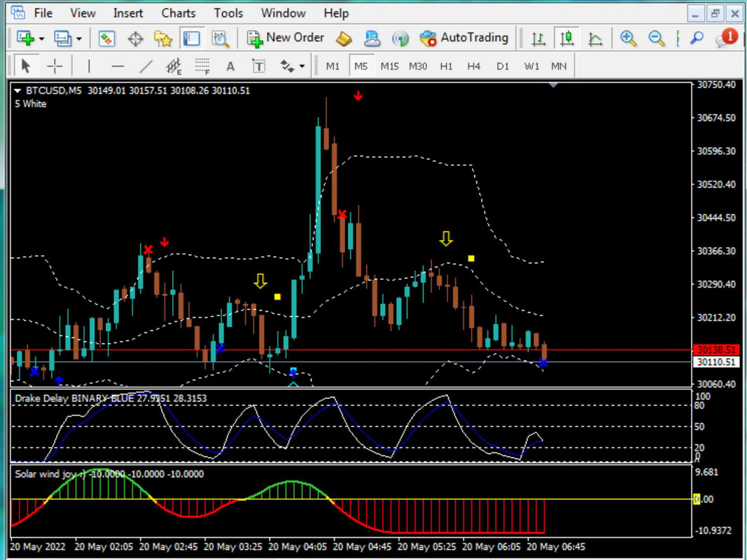Select the text label tool

tap(259, 66)
